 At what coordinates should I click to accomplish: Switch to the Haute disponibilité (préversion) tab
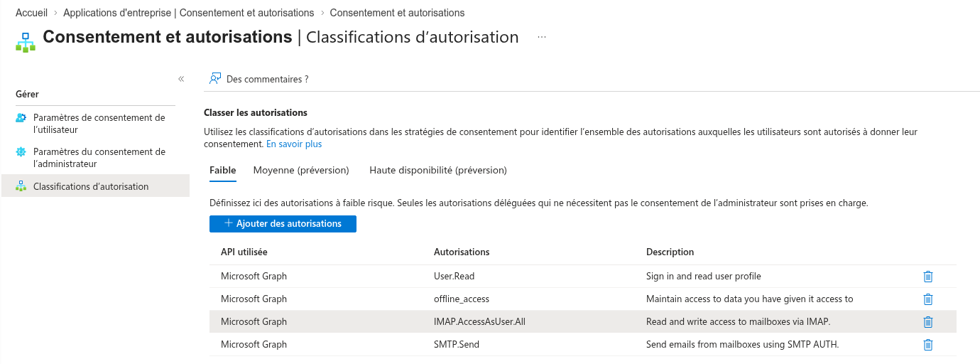pos(438,171)
